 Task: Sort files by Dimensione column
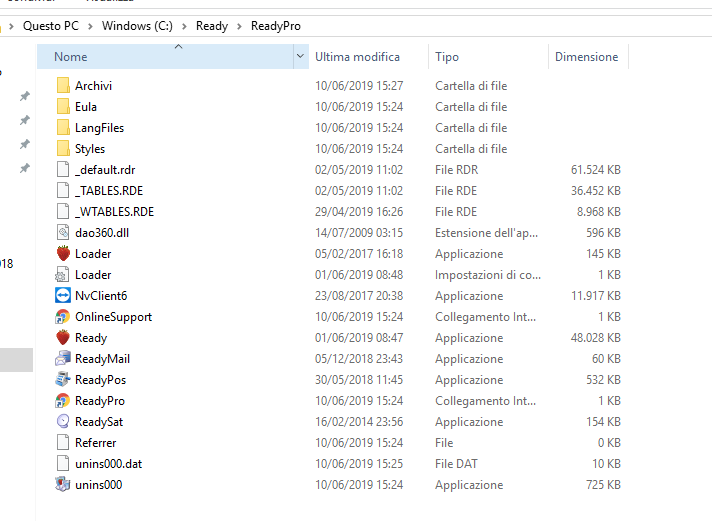click(x=588, y=57)
